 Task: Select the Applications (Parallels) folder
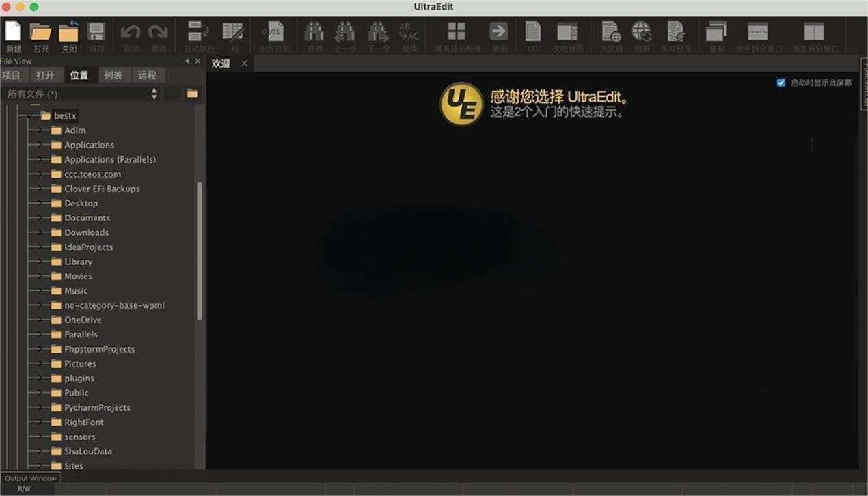click(110, 159)
